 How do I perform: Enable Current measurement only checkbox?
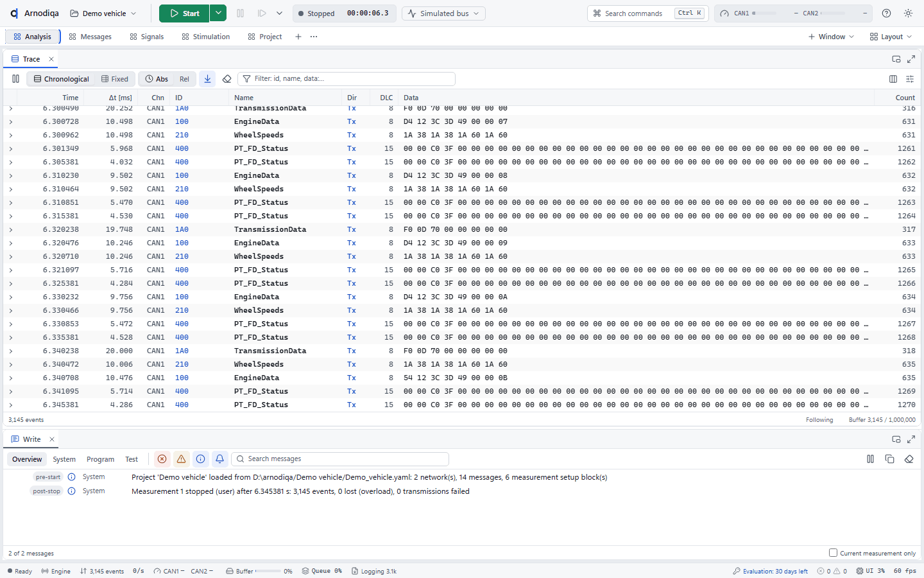click(x=833, y=552)
